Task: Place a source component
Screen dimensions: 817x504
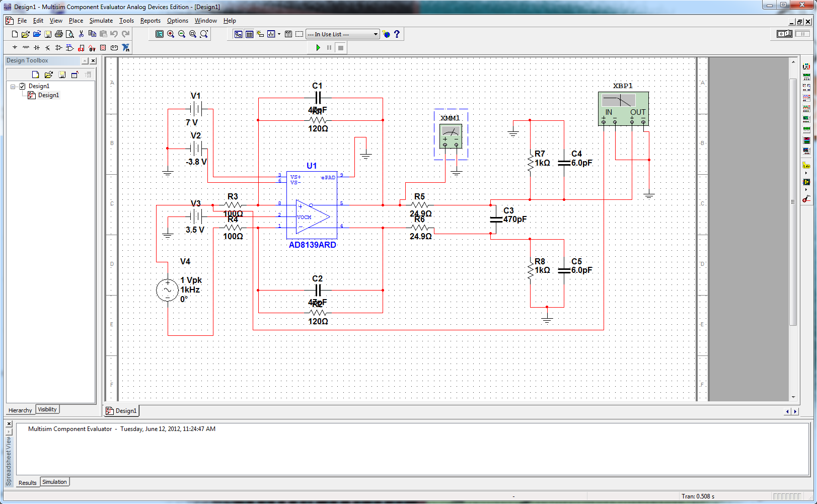Action: pyautogui.click(x=15, y=48)
